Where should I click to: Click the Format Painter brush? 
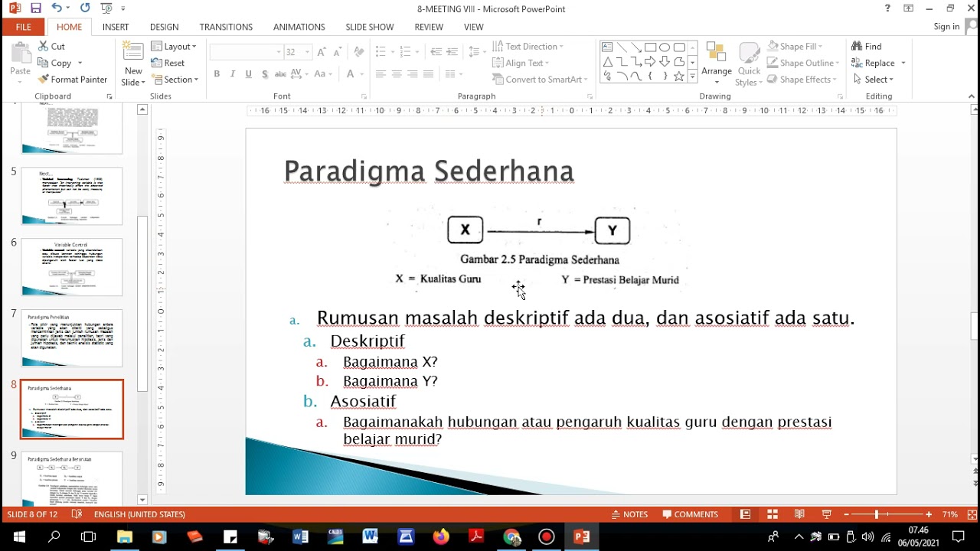43,80
